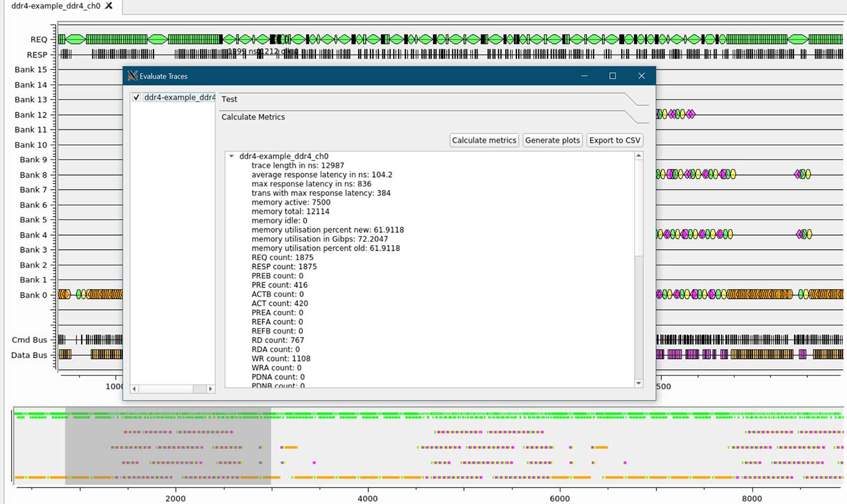847x504 pixels.
Task: Select 'WRA count: 0' row
Action: point(276,368)
